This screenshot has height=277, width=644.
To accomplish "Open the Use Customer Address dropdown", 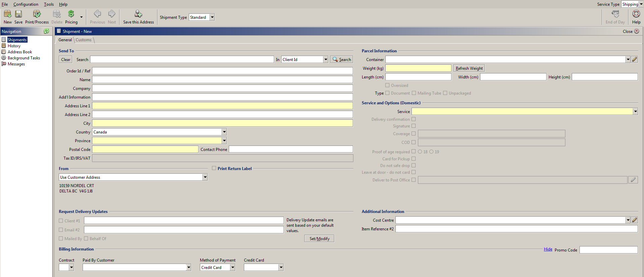I will click(205, 177).
